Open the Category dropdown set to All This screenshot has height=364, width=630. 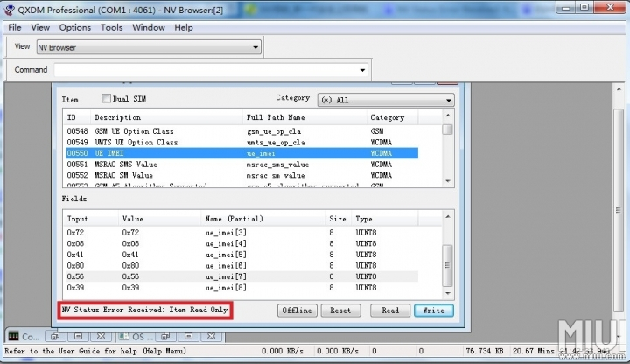(448, 100)
